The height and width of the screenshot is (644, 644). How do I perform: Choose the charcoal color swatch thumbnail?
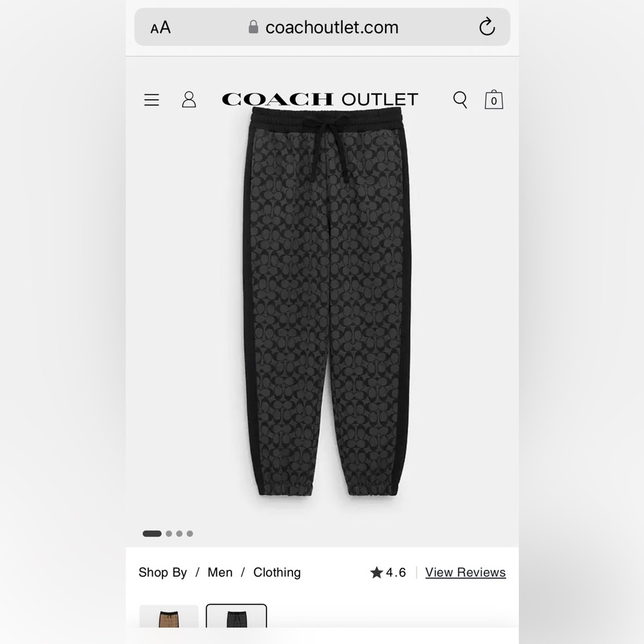click(236, 616)
